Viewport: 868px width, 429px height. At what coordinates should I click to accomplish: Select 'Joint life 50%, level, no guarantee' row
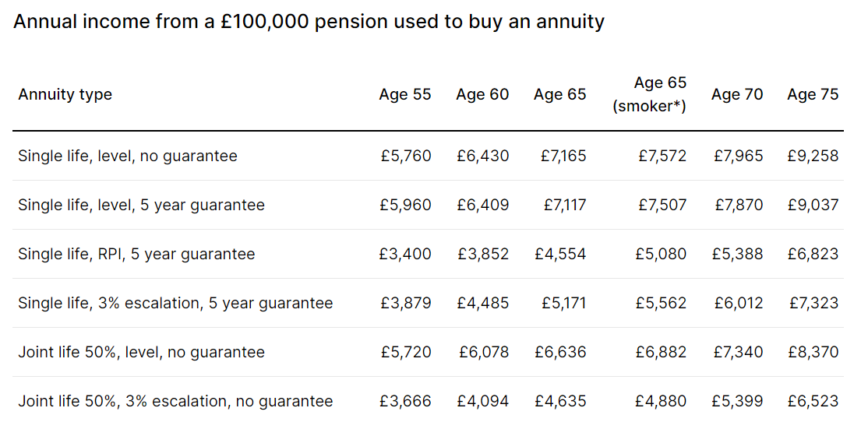click(141, 352)
